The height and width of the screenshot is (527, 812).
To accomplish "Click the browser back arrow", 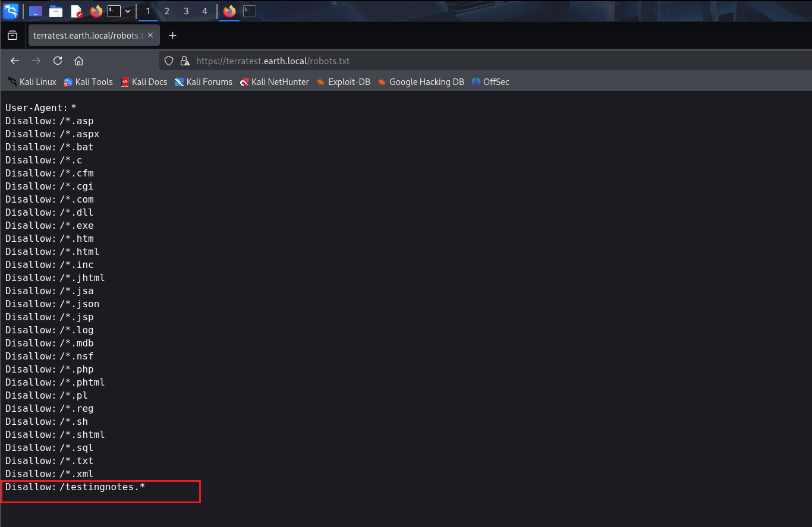I will [x=15, y=61].
